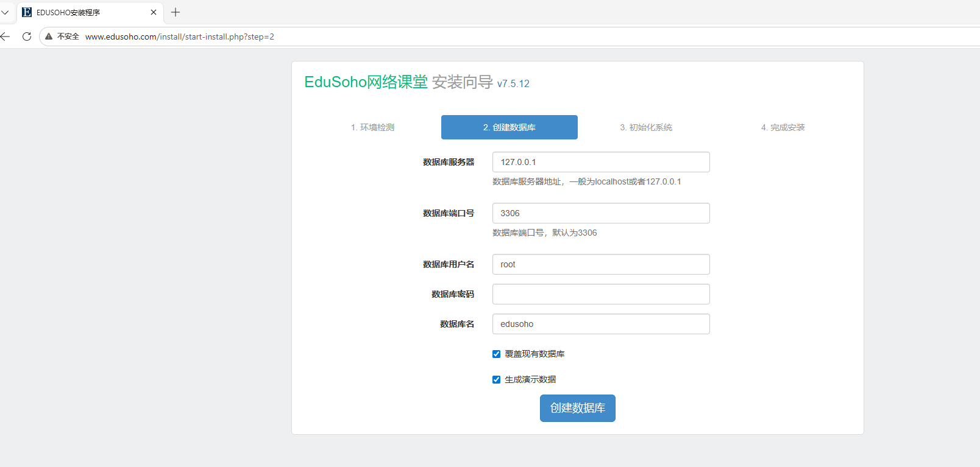Uncheck the 生成演示数据 checkbox
The height and width of the screenshot is (467, 980).
(496, 379)
